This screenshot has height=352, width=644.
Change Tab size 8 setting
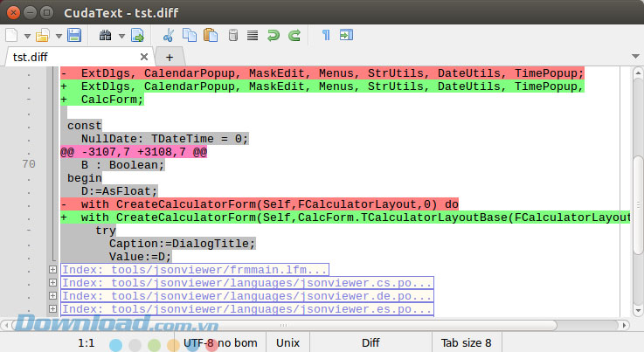[466, 343]
